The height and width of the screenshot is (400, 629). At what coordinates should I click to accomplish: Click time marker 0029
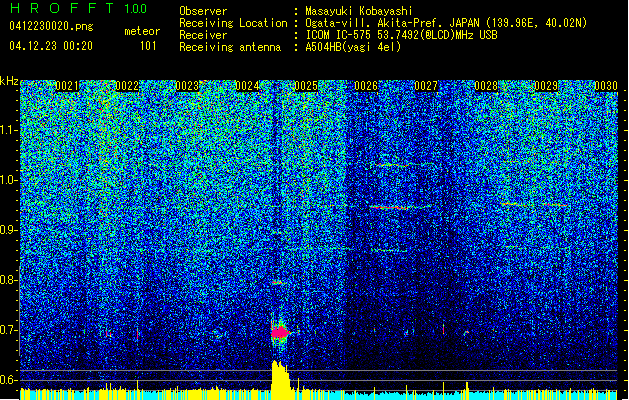[x=546, y=86]
